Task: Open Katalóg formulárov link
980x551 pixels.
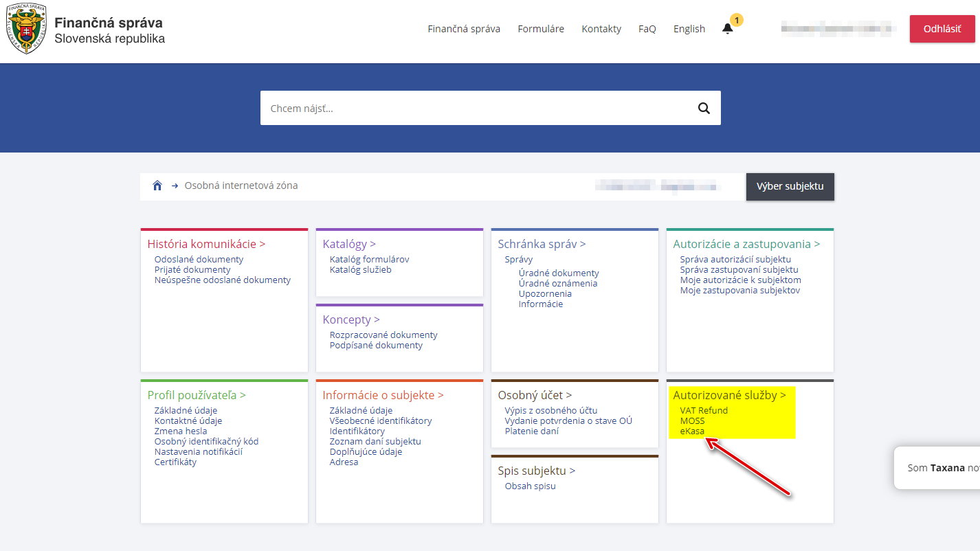Action: [369, 260]
